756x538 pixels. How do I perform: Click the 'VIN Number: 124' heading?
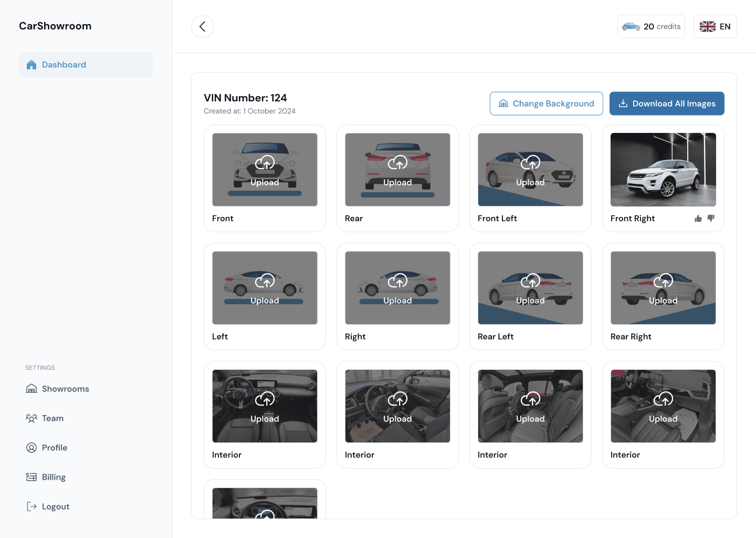point(245,98)
